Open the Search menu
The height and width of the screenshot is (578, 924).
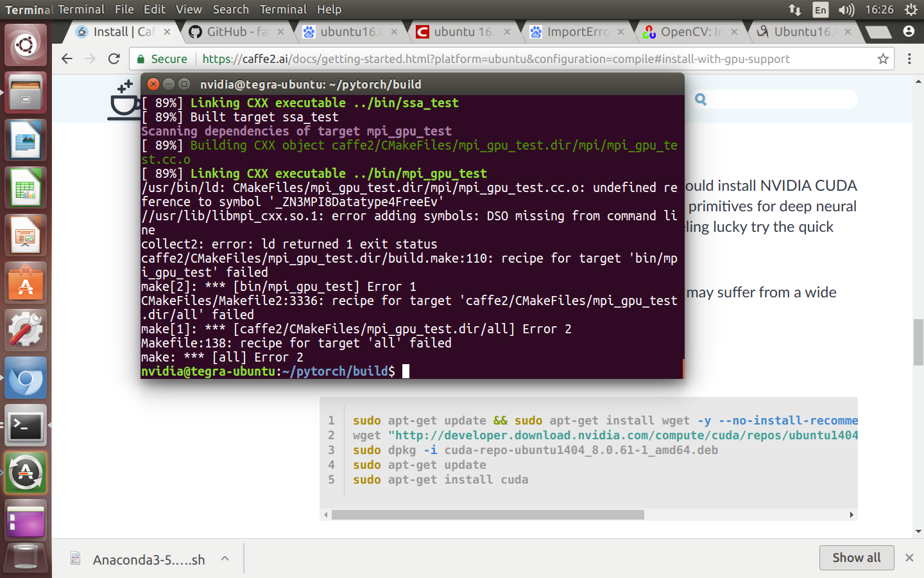click(231, 10)
